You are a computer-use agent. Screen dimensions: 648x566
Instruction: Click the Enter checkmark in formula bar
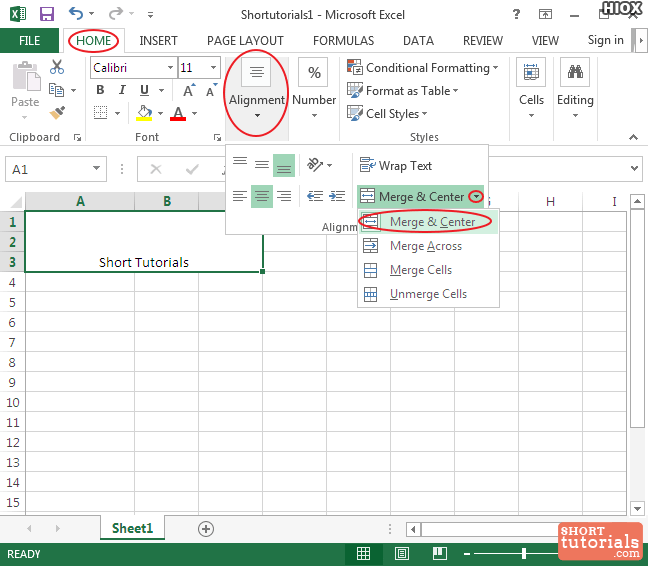(192, 169)
